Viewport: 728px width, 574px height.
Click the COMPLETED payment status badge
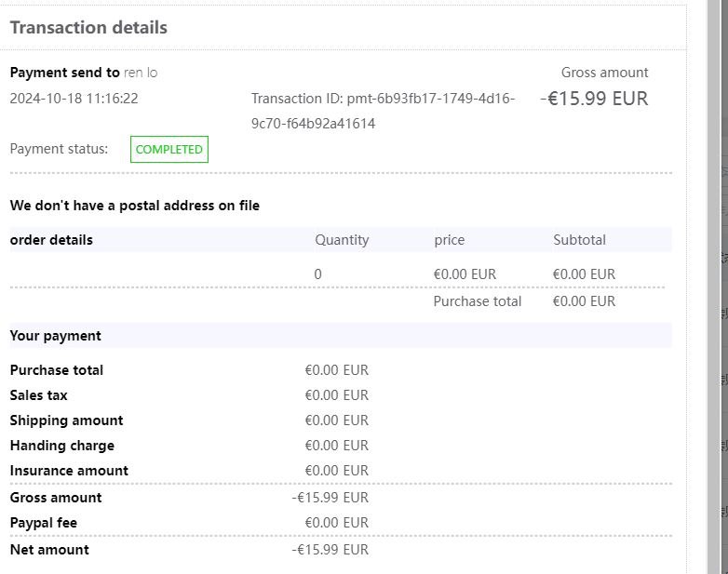click(169, 149)
